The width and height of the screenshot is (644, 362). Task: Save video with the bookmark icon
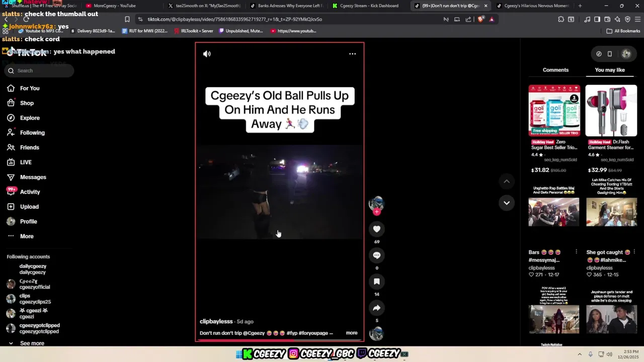tap(376, 282)
